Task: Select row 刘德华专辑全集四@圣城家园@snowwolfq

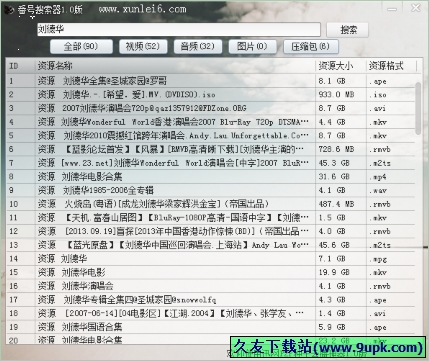Action: pos(211,300)
